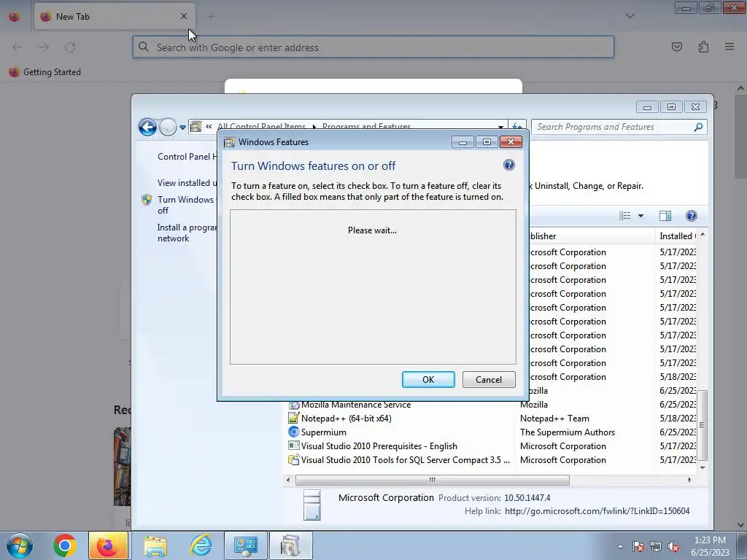Open the Windows Start menu

[x=19, y=545]
